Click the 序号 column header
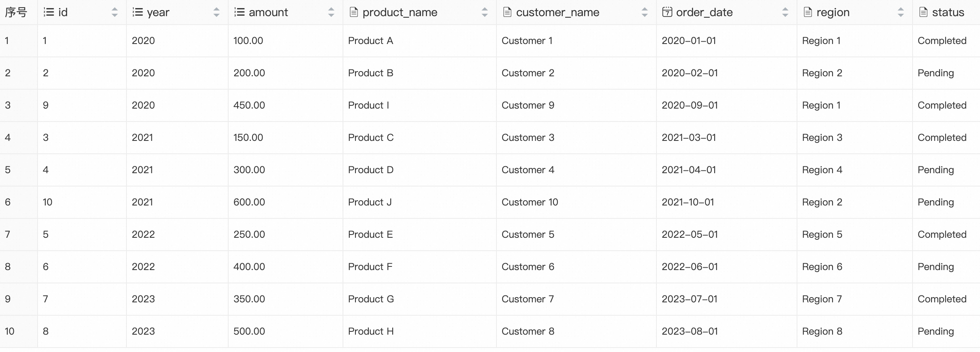 pyautogui.click(x=16, y=12)
